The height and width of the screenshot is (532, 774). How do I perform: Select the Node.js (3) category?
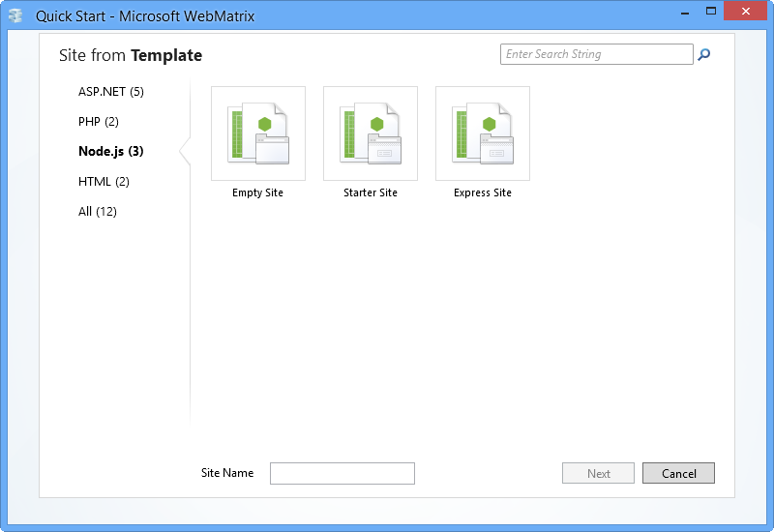tap(111, 151)
